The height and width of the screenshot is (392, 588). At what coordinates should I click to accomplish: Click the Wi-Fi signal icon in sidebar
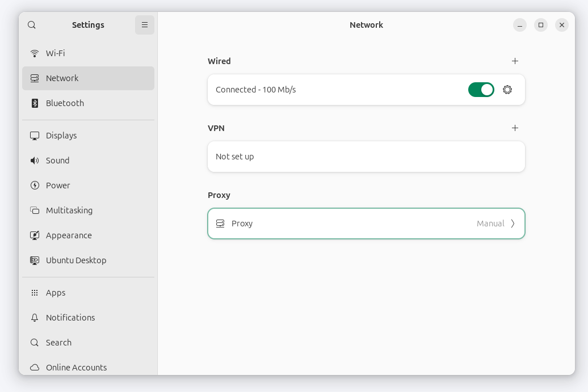coord(35,53)
